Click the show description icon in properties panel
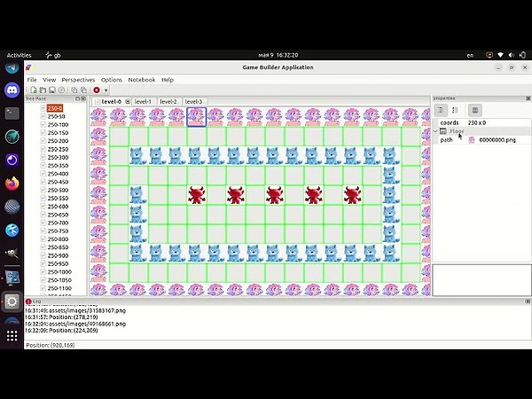 coord(475,110)
